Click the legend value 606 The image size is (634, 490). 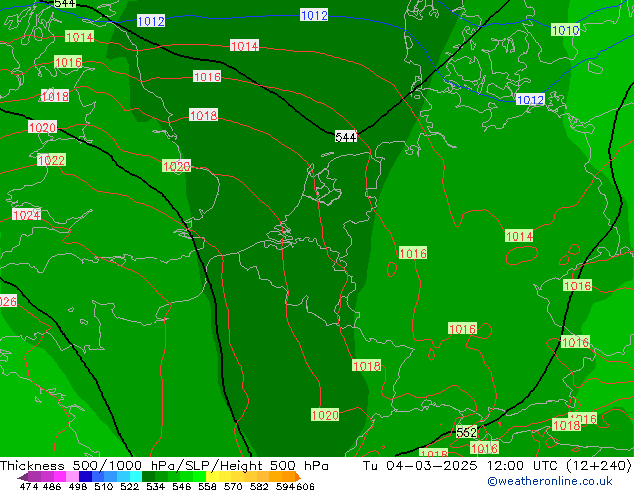pos(304,486)
